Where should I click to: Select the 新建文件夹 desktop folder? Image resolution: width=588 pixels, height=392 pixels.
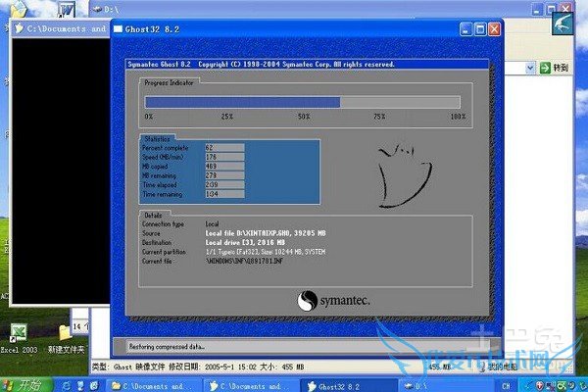[x=66, y=339]
